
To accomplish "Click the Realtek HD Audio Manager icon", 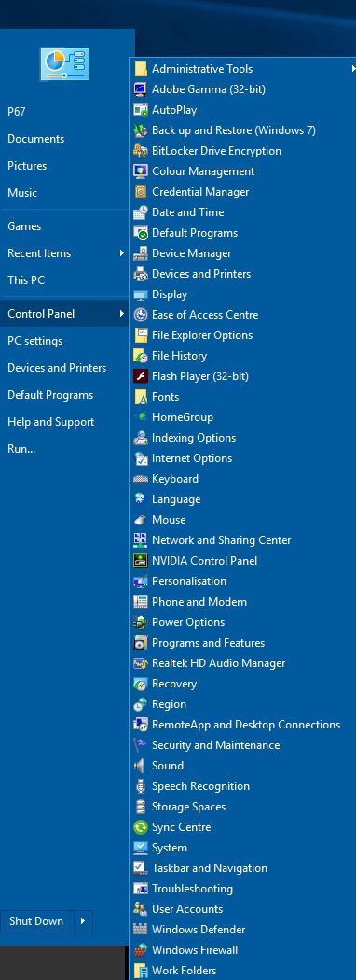I will point(141,663).
